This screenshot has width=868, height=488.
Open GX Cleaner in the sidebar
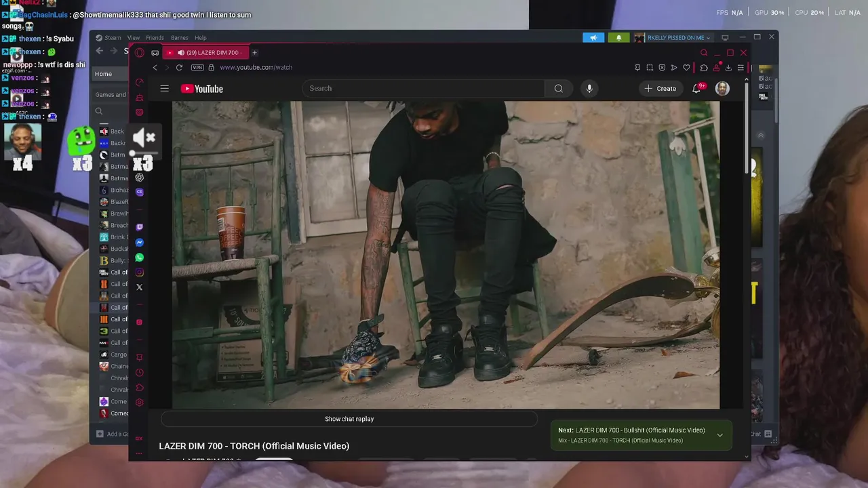tap(140, 98)
